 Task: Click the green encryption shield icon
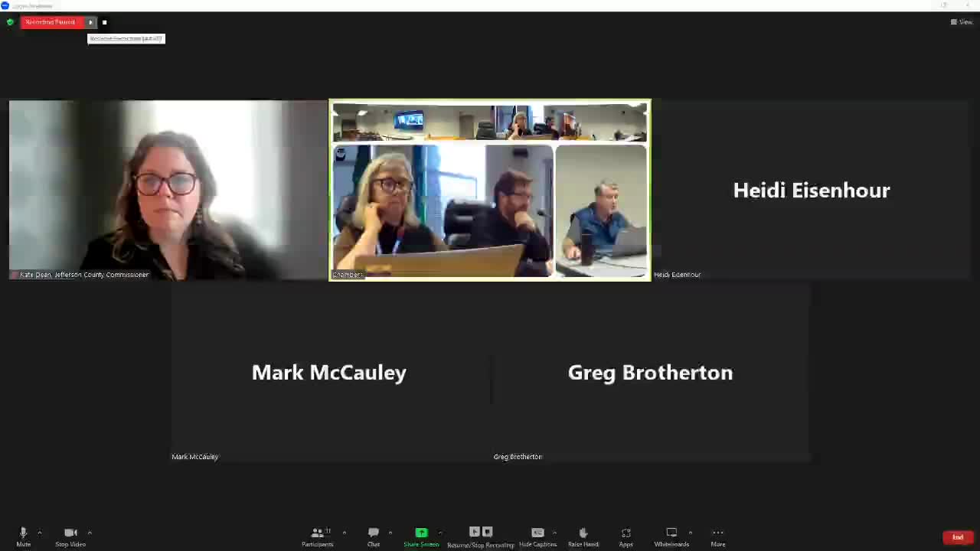[x=10, y=22]
